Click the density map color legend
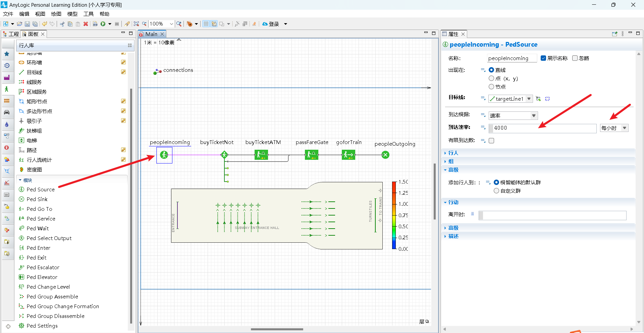Image resolution: width=644 pixels, height=333 pixels. [400, 215]
